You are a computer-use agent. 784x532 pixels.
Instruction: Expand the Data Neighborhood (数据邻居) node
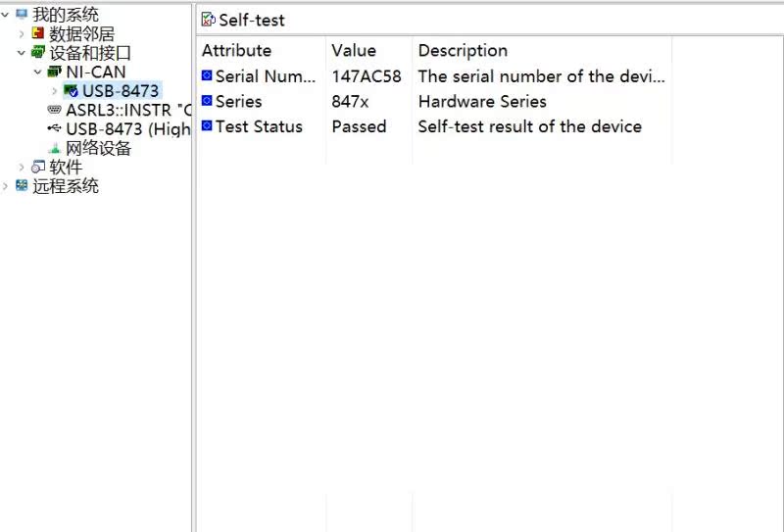22,33
